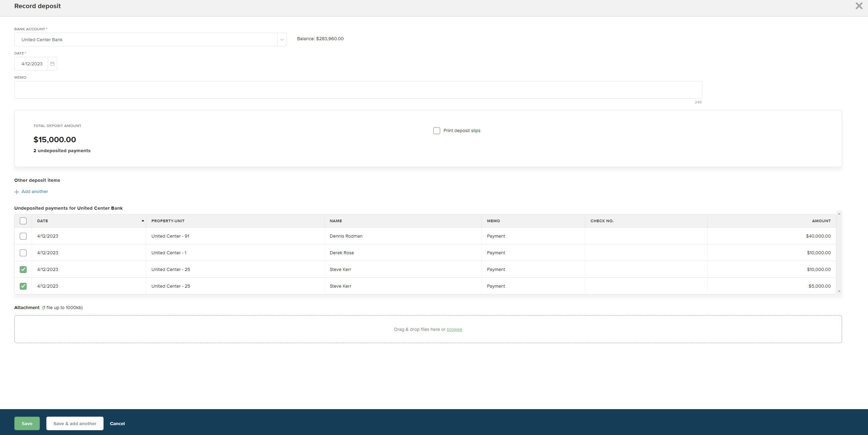Click the Save button

[27, 423]
